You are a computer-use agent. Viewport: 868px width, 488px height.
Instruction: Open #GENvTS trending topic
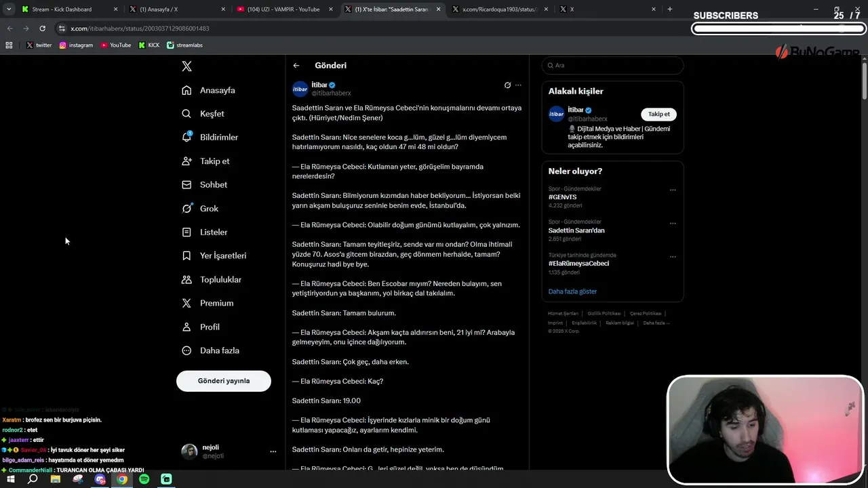pyautogui.click(x=562, y=197)
